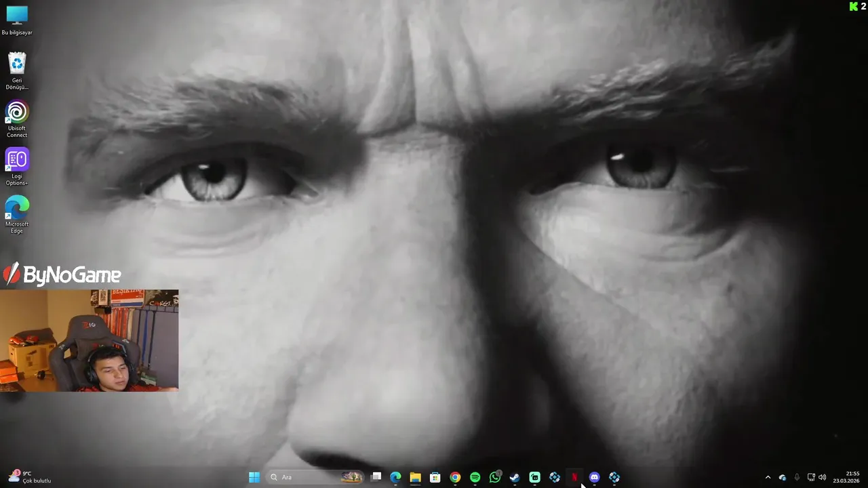Select the Logi Options+ desktop shortcut
The width and height of the screenshot is (868, 488).
point(17,167)
